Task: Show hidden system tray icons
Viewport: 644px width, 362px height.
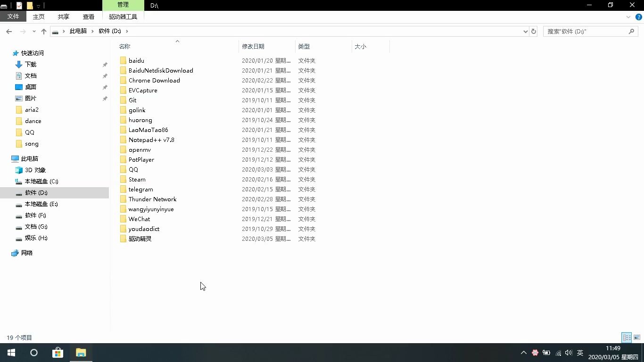Action: tap(523, 353)
